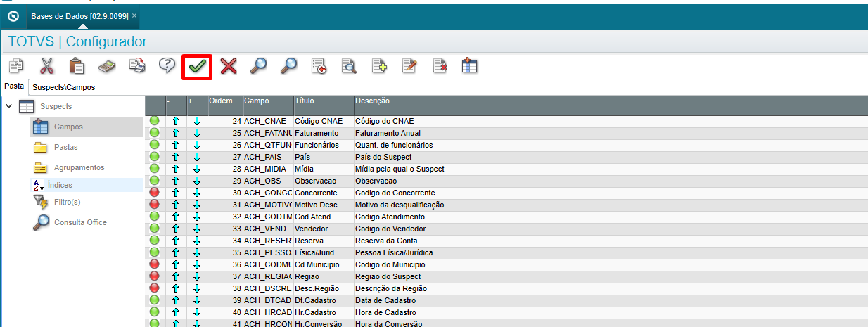Viewport: 868px width, 327px height.
Task: Click the table with orange arrow icon
Action: (470, 66)
